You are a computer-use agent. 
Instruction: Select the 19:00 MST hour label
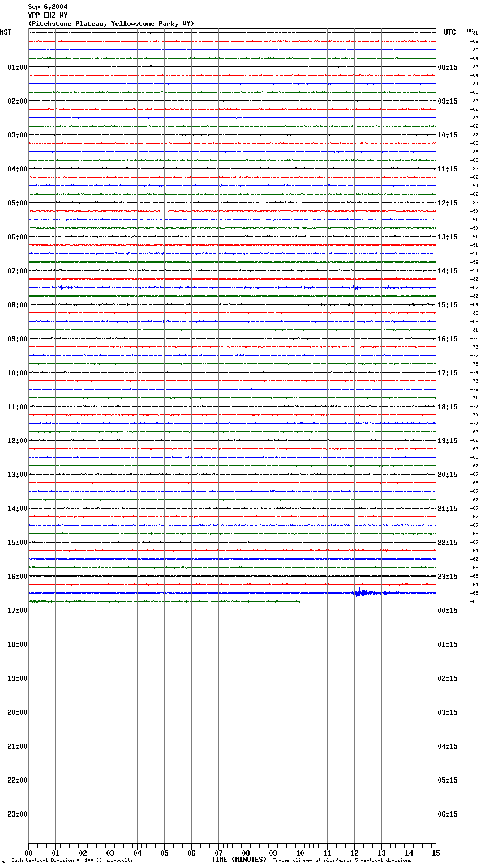18,678
